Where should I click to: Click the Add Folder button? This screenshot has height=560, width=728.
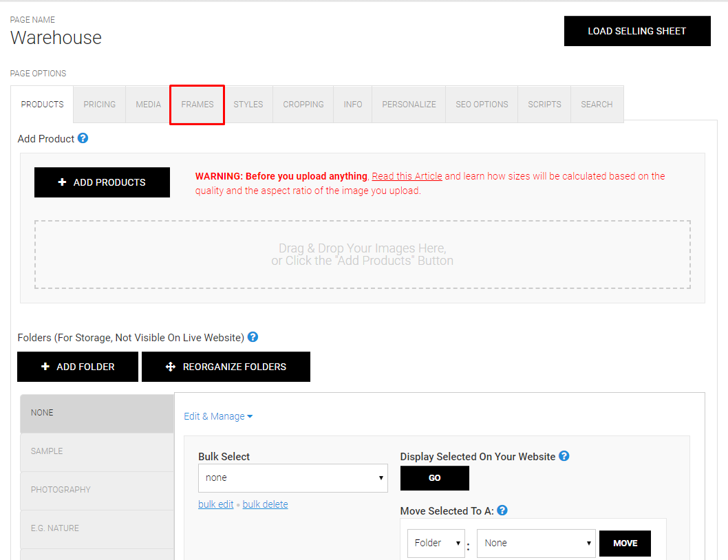pyautogui.click(x=78, y=367)
